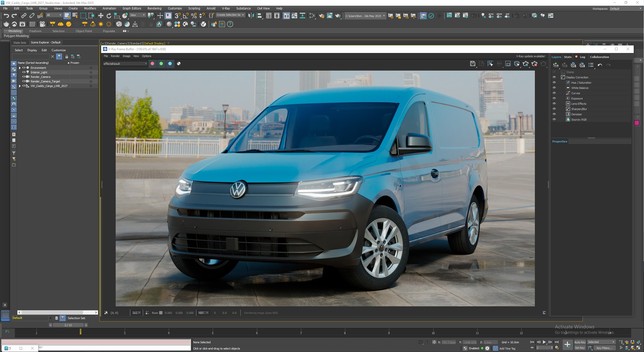Click the magenta color swatch on right panel
Screen dimensions: 644x352
point(637,123)
